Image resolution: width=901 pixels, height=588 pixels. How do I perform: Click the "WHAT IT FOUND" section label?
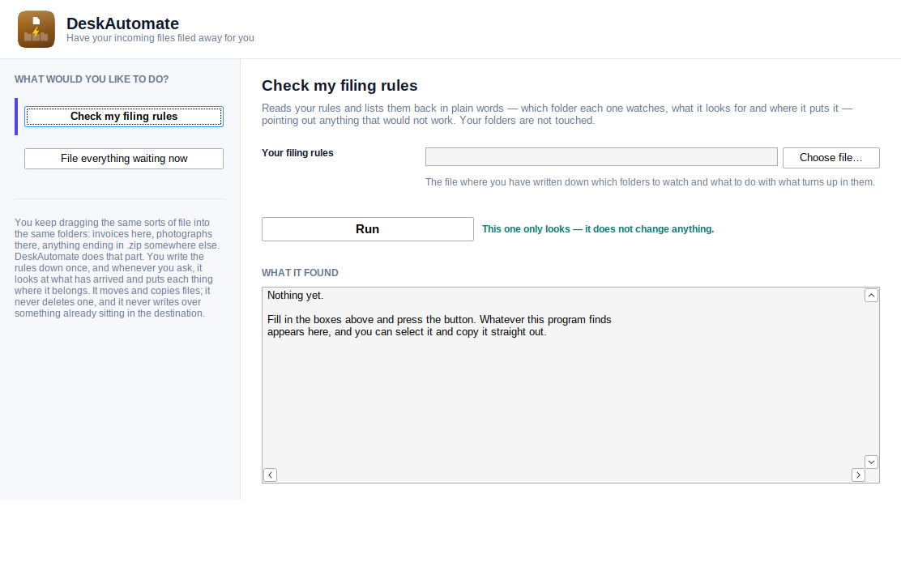pyautogui.click(x=300, y=273)
